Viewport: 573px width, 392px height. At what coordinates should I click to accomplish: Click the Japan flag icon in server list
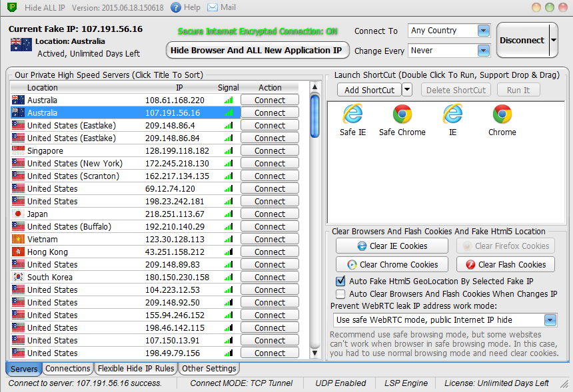(x=18, y=214)
